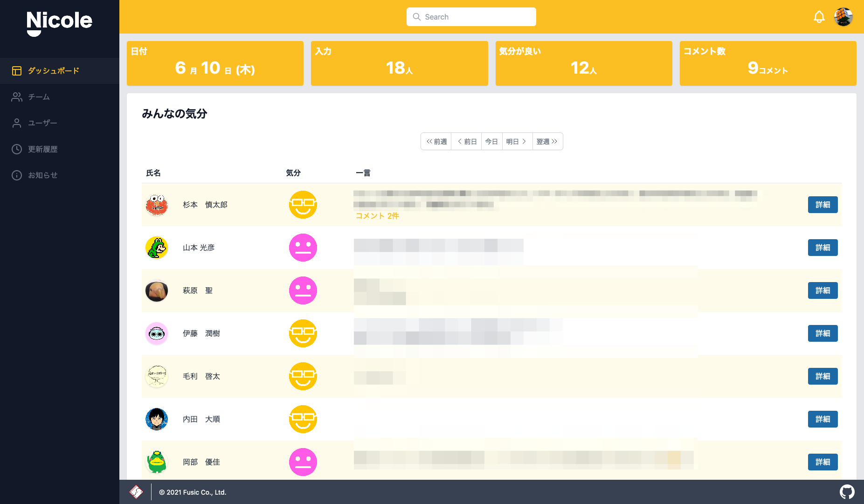The height and width of the screenshot is (504, 864).
Task: Click 山本 光彦's pink neutral mood face
Action: (303, 248)
